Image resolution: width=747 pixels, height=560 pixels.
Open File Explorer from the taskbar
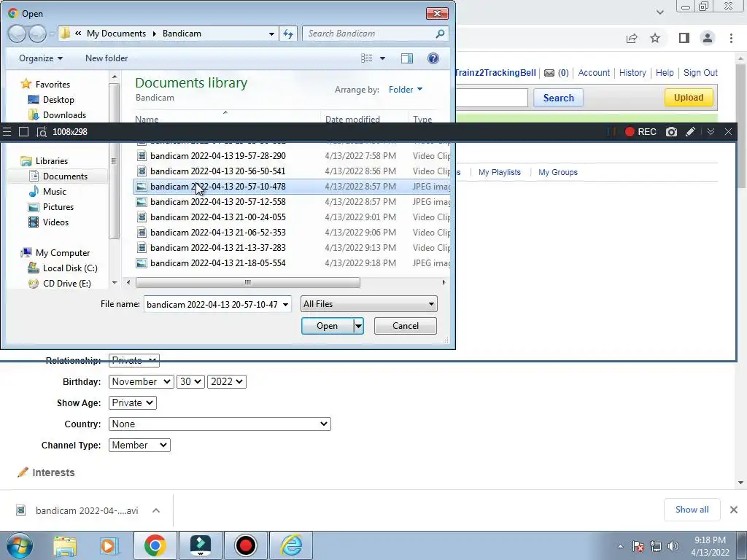pyautogui.click(x=65, y=545)
